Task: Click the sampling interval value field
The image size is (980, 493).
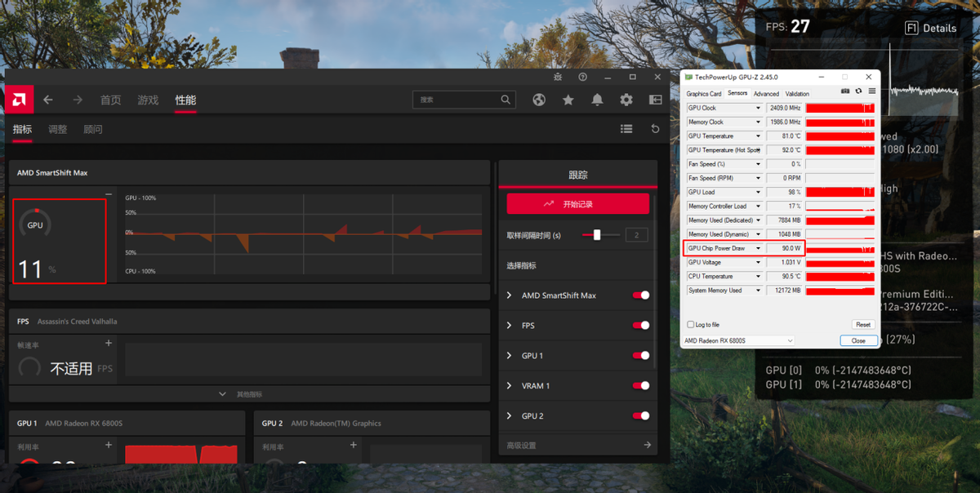Action: coord(637,235)
